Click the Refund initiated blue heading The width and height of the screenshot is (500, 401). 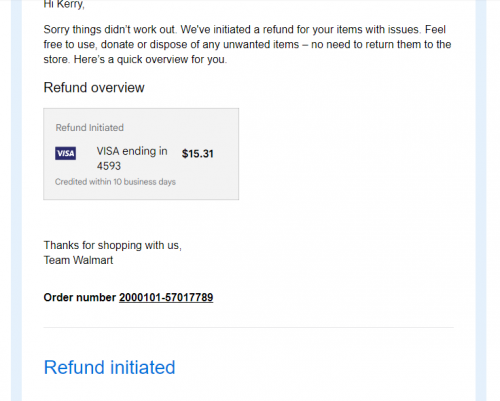[x=109, y=367]
